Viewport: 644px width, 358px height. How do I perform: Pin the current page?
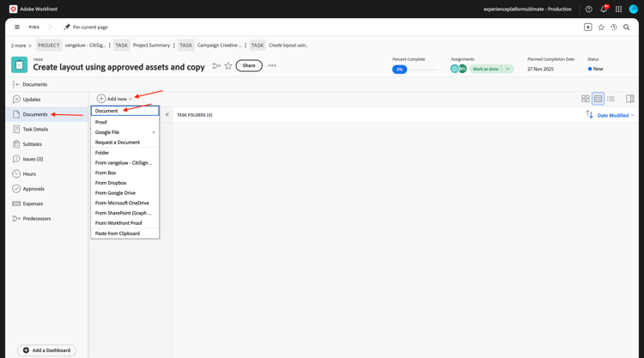click(x=85, y=27)
